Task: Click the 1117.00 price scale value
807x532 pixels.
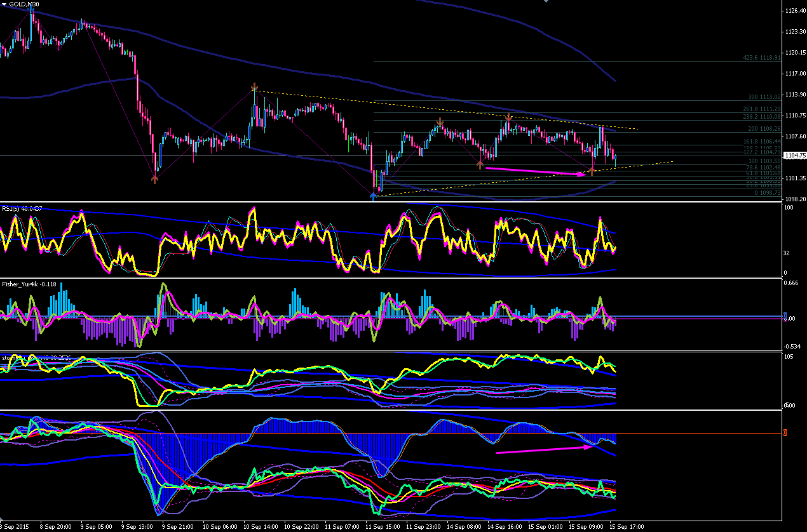Action: (x=796, y=74)
